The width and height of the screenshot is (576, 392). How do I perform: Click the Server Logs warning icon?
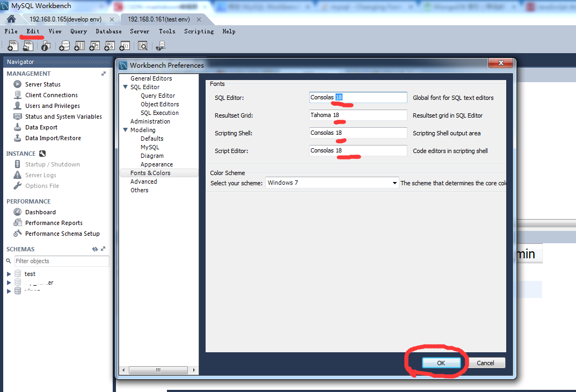pos(17,175)
